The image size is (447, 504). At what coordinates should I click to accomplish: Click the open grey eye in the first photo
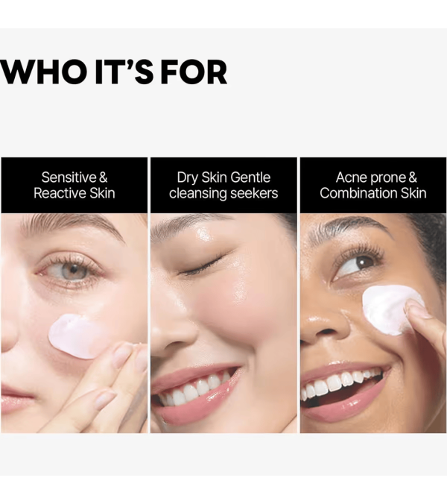pos(72,270)
